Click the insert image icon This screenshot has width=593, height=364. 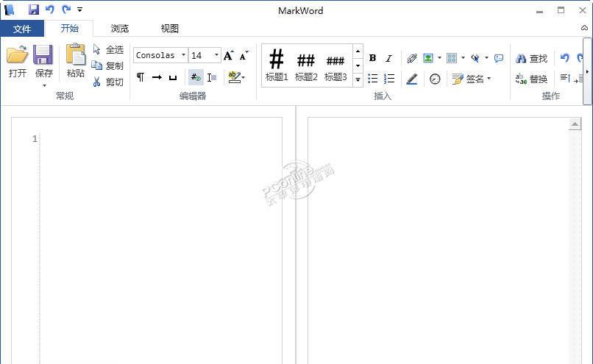(x=428, y=58)
